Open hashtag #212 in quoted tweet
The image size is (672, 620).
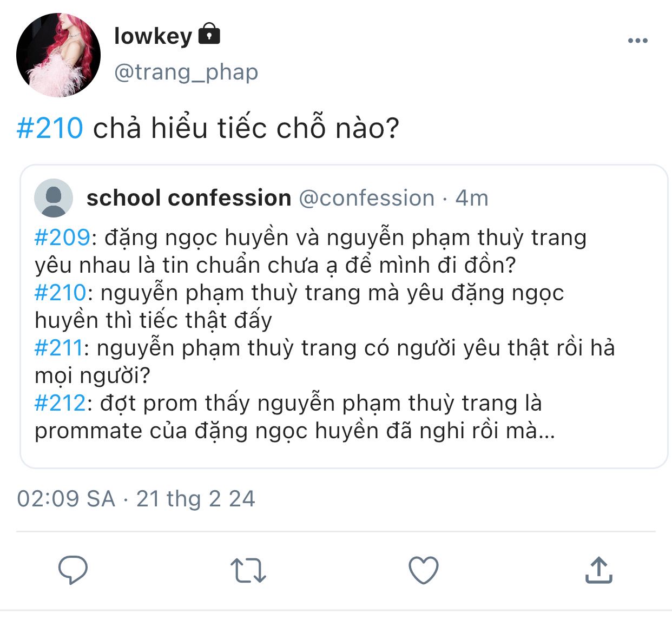(x=60, y=403)
